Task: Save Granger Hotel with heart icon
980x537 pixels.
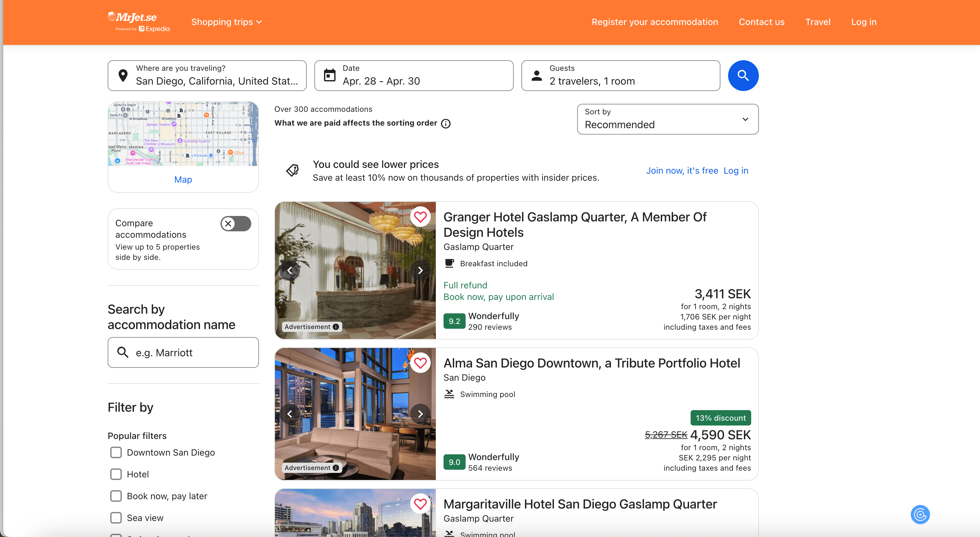Action: [420, 217]
